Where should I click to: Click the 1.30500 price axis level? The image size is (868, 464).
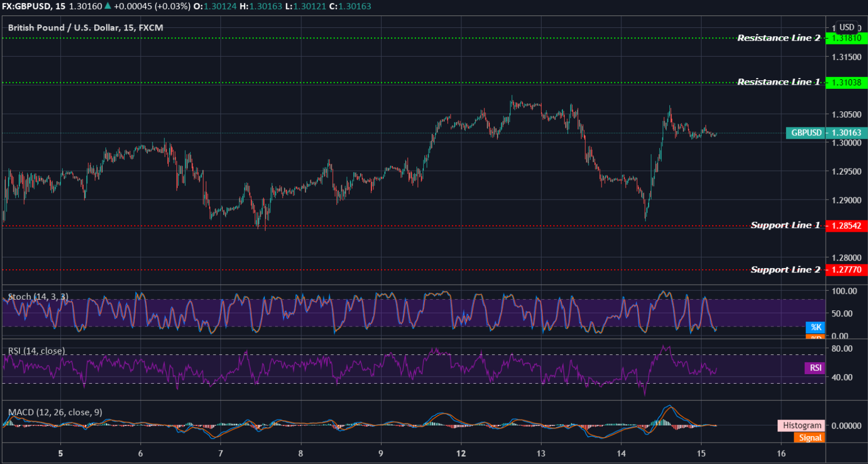click(x=847, y=115)
